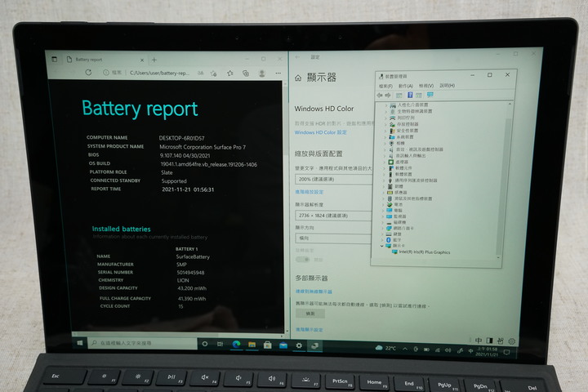Open volume control in system tray

tap(448, 350)
